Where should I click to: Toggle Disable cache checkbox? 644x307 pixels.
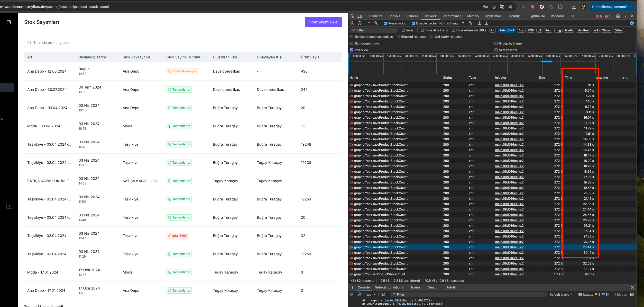(412, 23)
